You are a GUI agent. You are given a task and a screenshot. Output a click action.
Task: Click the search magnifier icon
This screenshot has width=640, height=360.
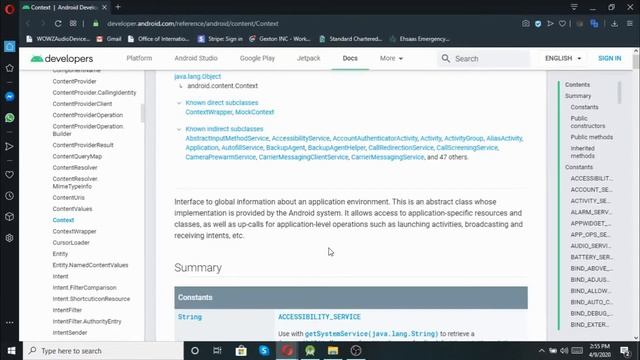[446, 58]
